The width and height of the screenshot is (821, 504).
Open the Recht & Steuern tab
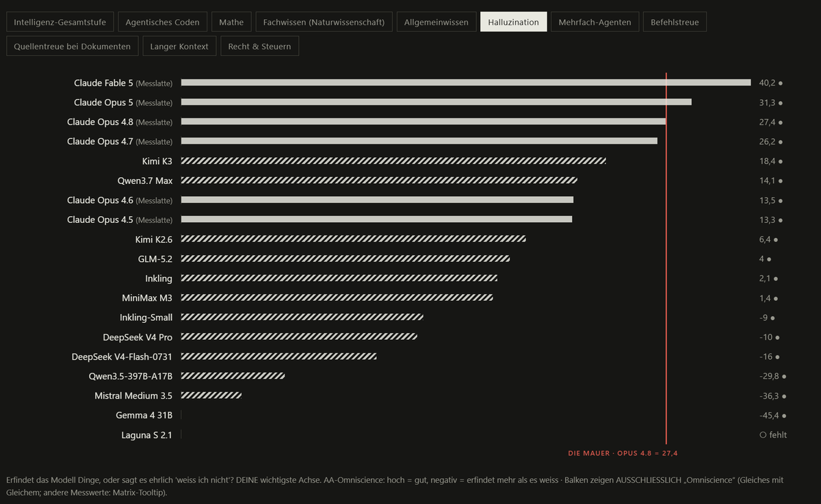[x=259, y=47]
